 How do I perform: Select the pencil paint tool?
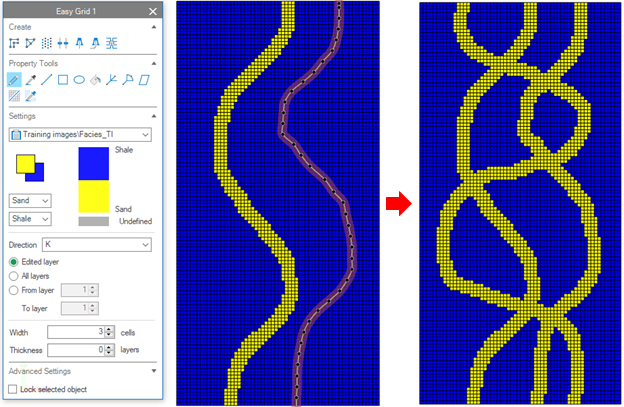pyautogui.click(x=14, y=79)
